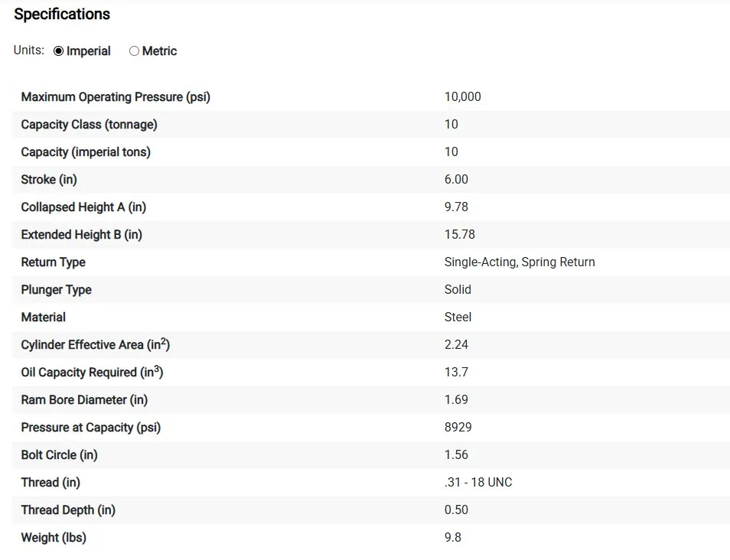Click the Extended Height B (in) label

pos(81,234)
